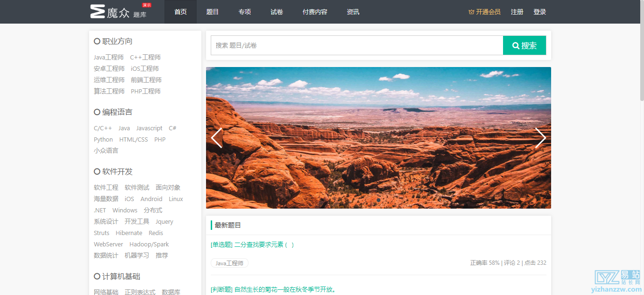Open the Java工程师 category link
This screenshot has height=295, width=644.
(x=109, y=57)
